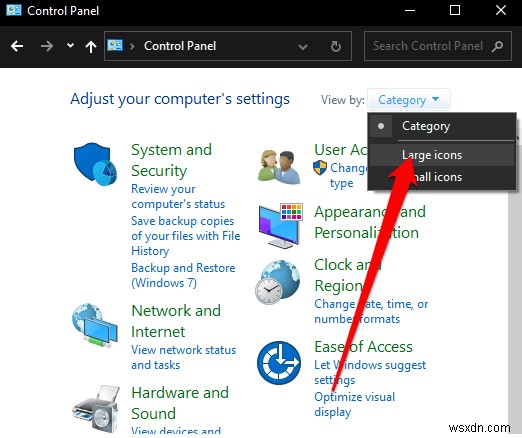
Task: Open Review your computer's status
Action: (178, 196)
